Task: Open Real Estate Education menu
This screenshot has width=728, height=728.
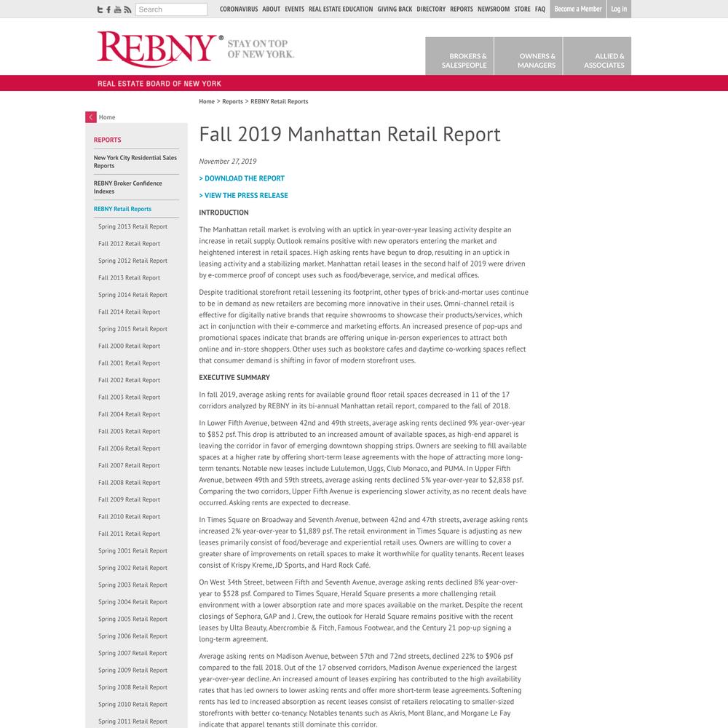Action: [341, 9]
